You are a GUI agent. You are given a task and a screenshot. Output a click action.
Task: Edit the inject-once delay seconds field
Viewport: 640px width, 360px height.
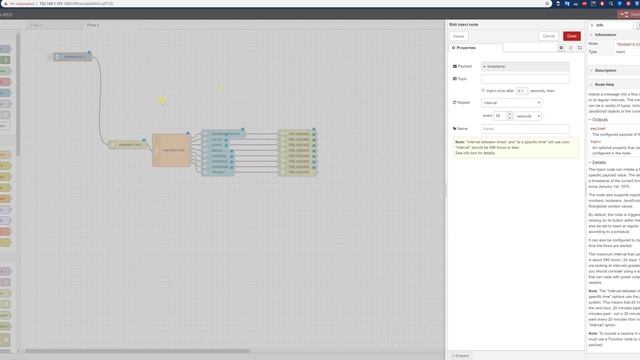point(522,91)
